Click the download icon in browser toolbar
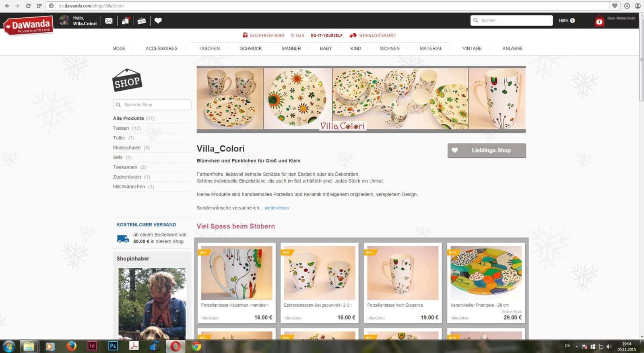The width and height of the screenshot is (644, 353). click(x=627, y=6)
